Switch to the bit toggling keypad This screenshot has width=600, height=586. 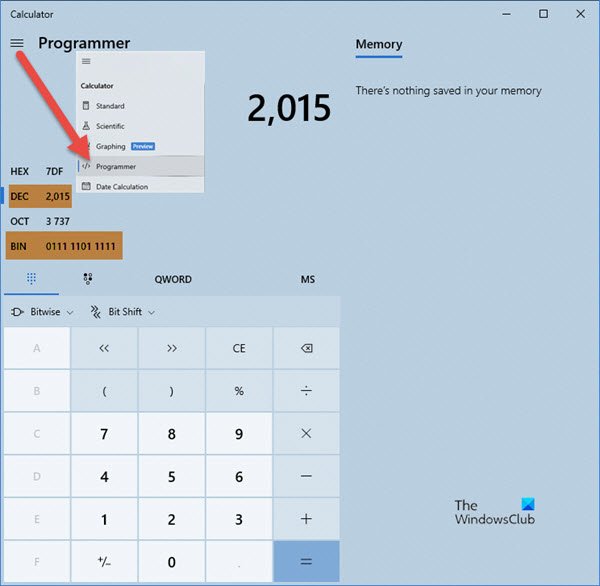point(88,279)
